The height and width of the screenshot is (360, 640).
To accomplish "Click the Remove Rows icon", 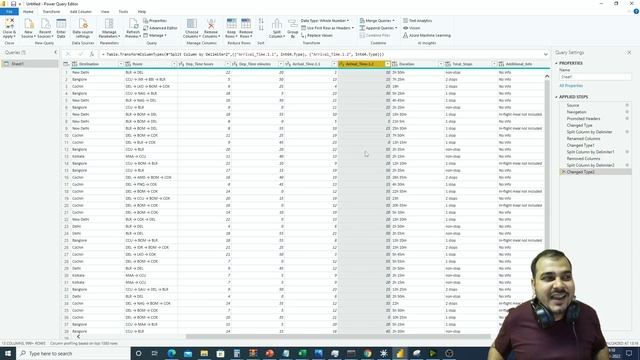I will 246,24.
